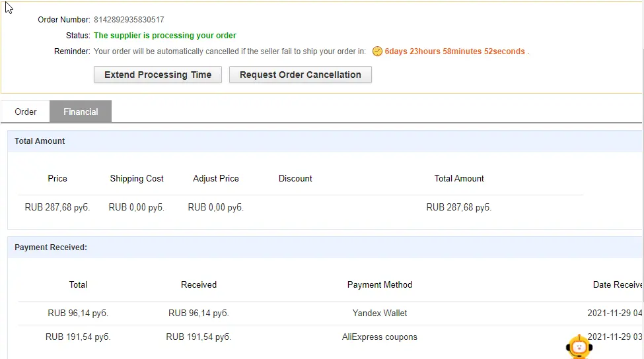644x359 pixels.
Task: Click the Payment Method column header
Action: [380, 284]
